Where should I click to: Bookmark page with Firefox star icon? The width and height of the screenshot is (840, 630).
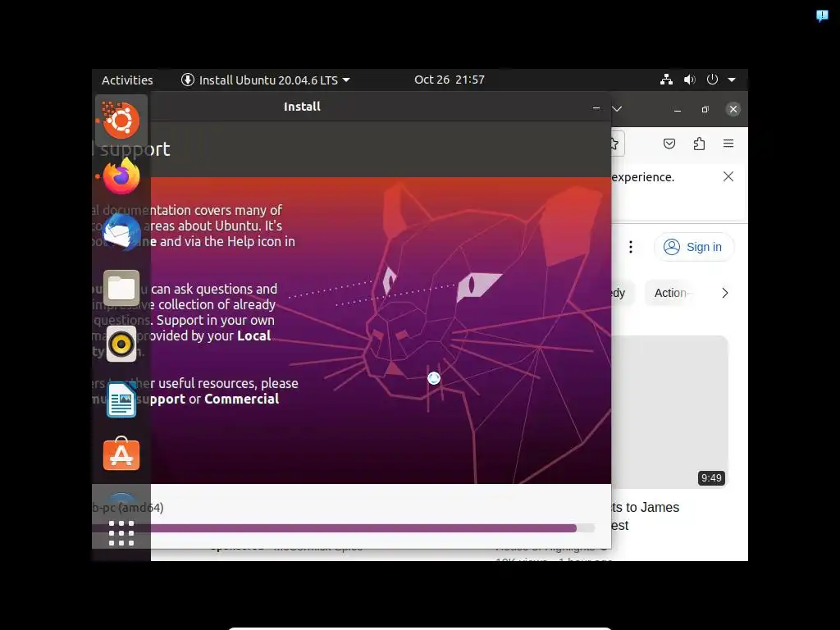[615, 144]
